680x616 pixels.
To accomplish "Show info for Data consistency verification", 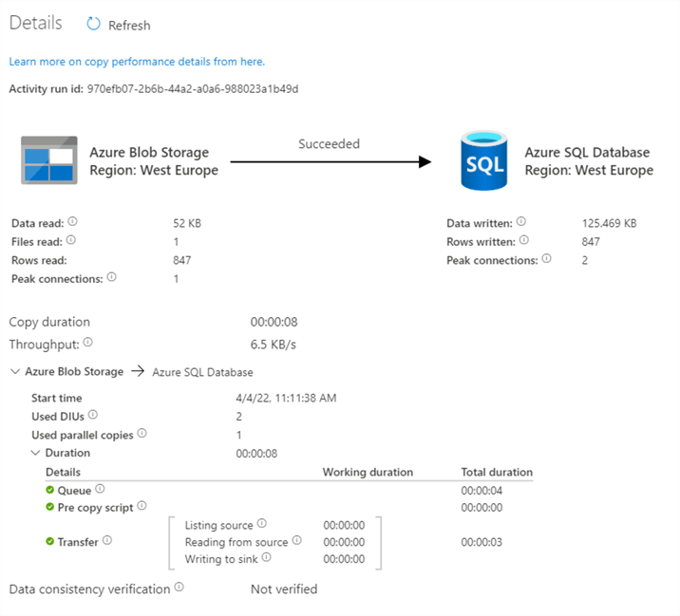I will pyautogui.click(x=179, y=588).
